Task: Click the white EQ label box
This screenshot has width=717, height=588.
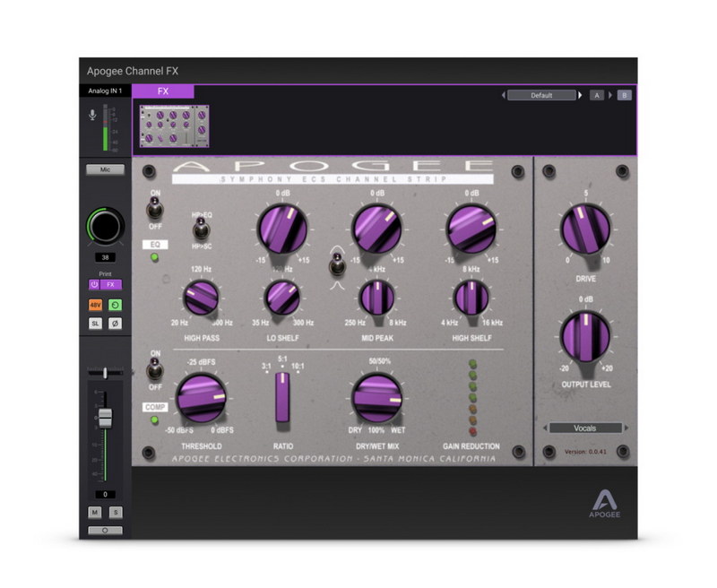Action: 155,245
